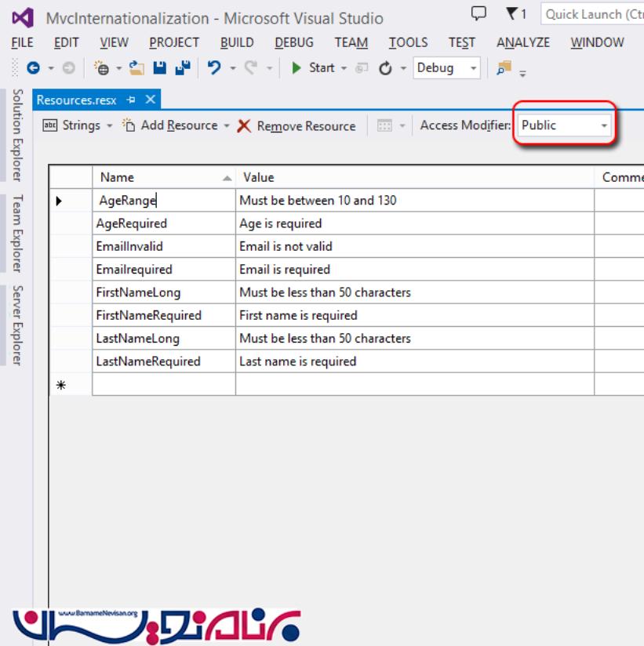Open the Strings resource type dropdown

click(x=109, y=125)
